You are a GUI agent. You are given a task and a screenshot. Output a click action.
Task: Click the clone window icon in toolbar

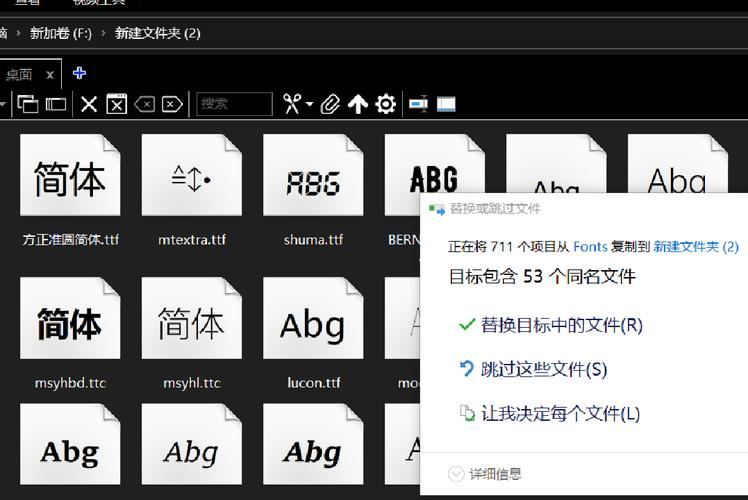click(27, 104)
